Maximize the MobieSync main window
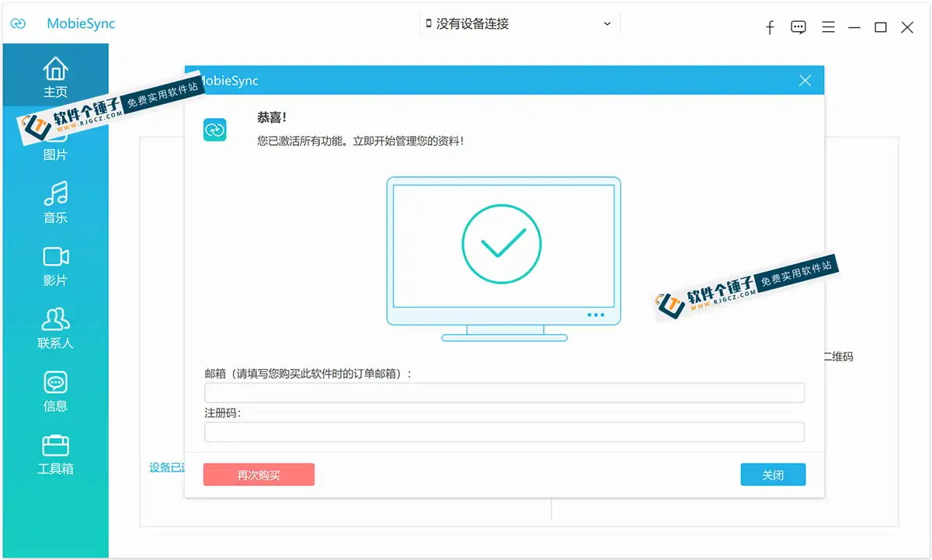 pyautogui.click(x=881, y=27)
